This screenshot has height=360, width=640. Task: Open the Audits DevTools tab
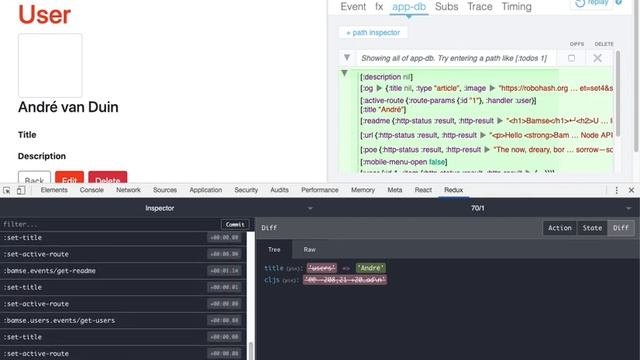click(279, 190)
